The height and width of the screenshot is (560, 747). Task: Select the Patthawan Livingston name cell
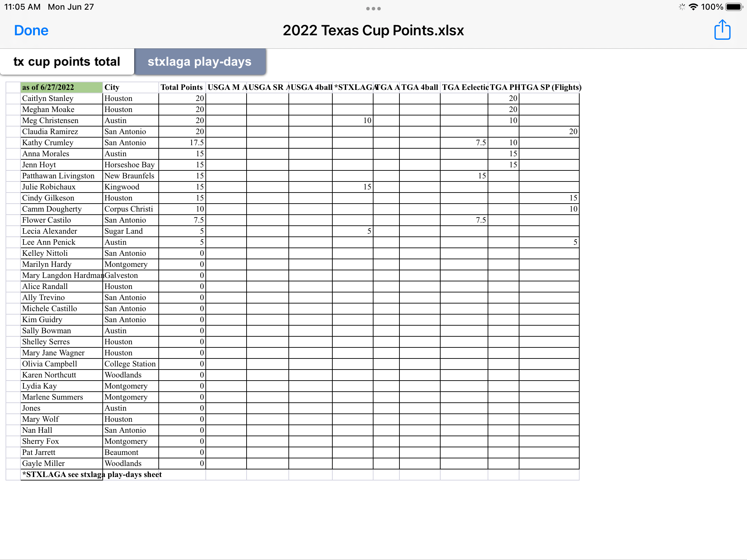click(61, 176)
